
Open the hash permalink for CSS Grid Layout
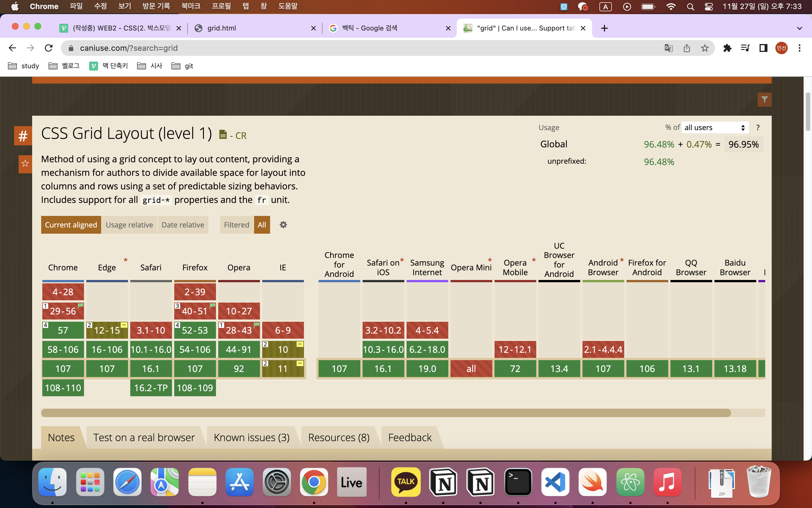pyautogui.click(x=23, y=136)
